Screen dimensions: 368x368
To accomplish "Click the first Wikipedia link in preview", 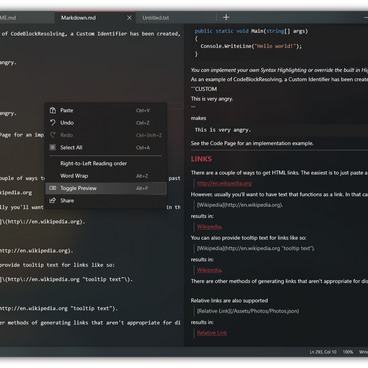I will click(x=209, y=227).
